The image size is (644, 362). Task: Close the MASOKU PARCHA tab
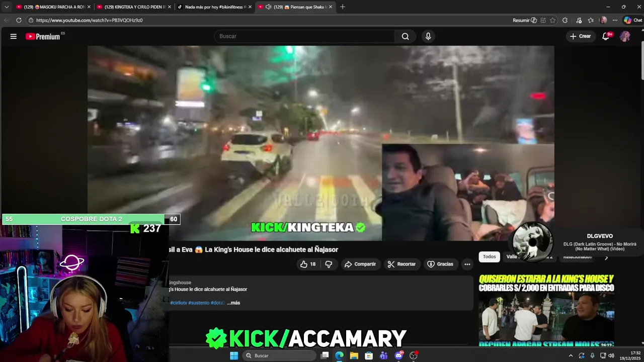pyautogui.click(x=89, y=7)
